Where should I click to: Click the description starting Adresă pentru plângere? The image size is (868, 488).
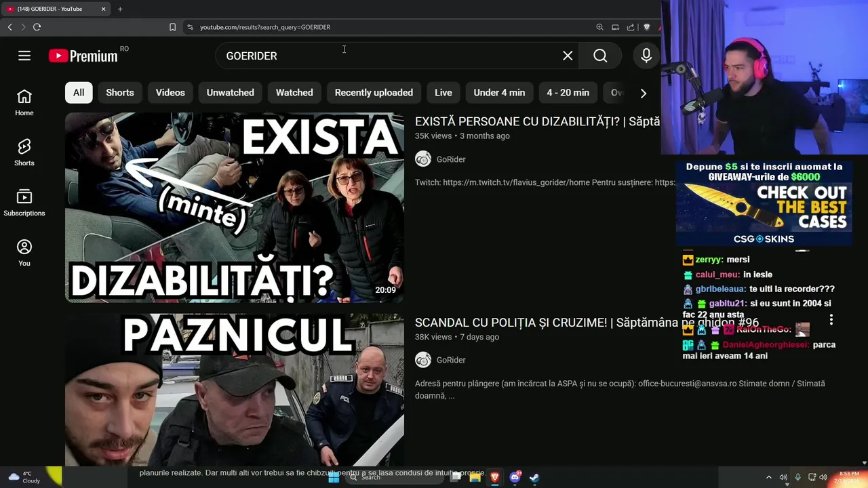point(620,389)
